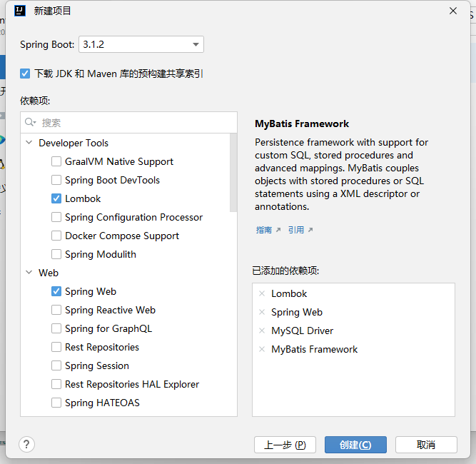
Task: Check Spring HATEOAS dependency
Action: pyautogui.click(x=56, y=403)
